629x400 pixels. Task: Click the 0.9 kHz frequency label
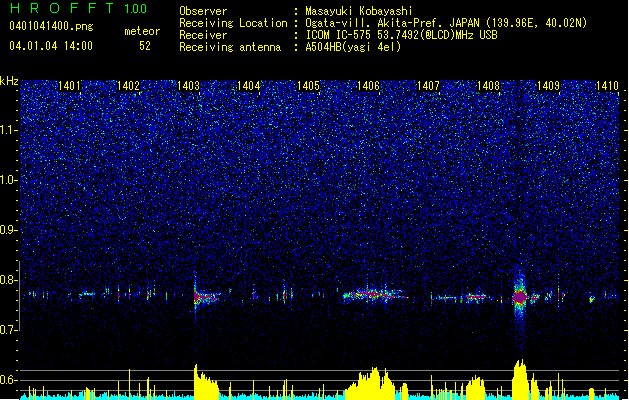click(9, 230)
